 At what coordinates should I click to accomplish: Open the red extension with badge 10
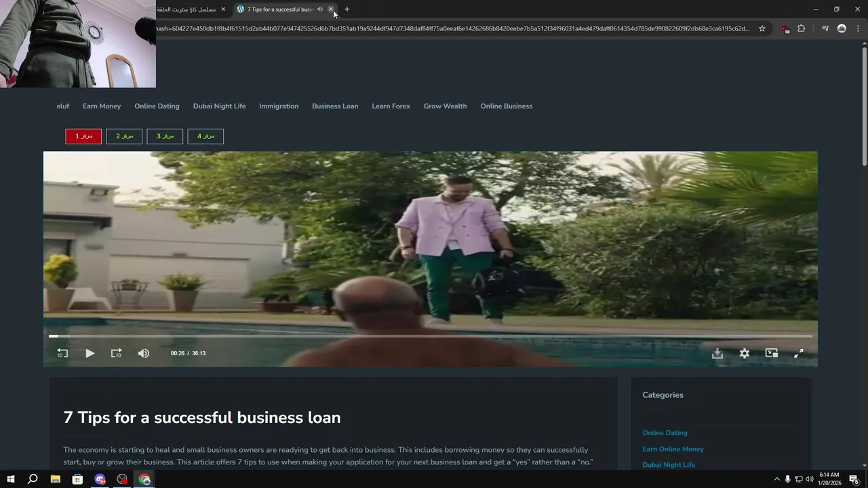785,29
